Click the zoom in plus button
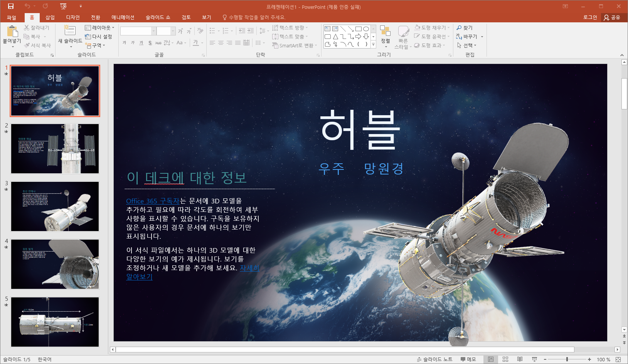 589,359
